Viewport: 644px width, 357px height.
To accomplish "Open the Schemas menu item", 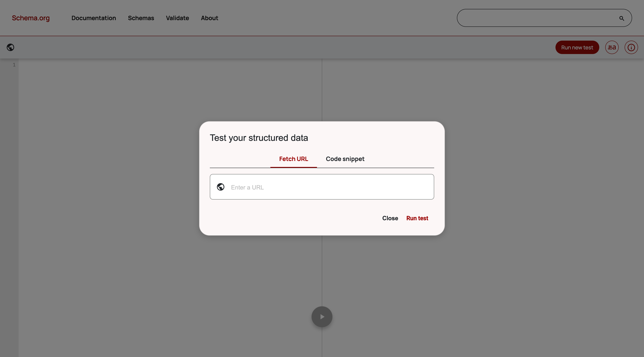I will tap(141, 18).
